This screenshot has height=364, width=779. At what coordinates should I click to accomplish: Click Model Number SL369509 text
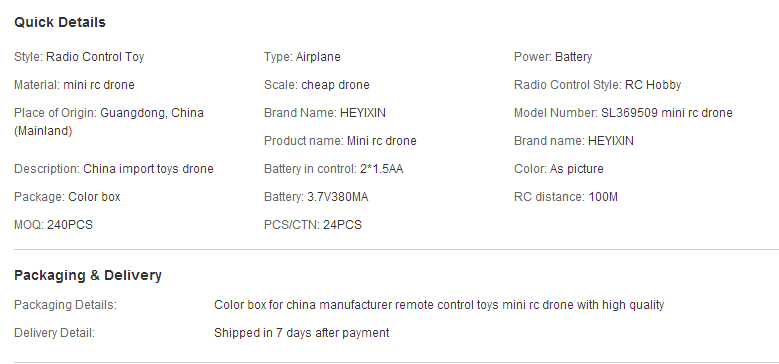623,113
